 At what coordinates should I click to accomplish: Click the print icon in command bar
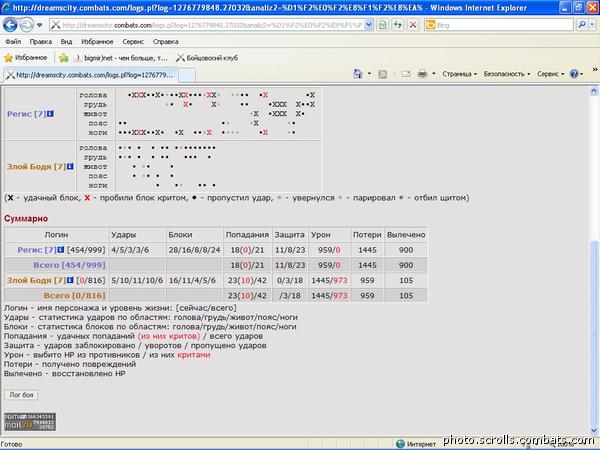point(423,74)
